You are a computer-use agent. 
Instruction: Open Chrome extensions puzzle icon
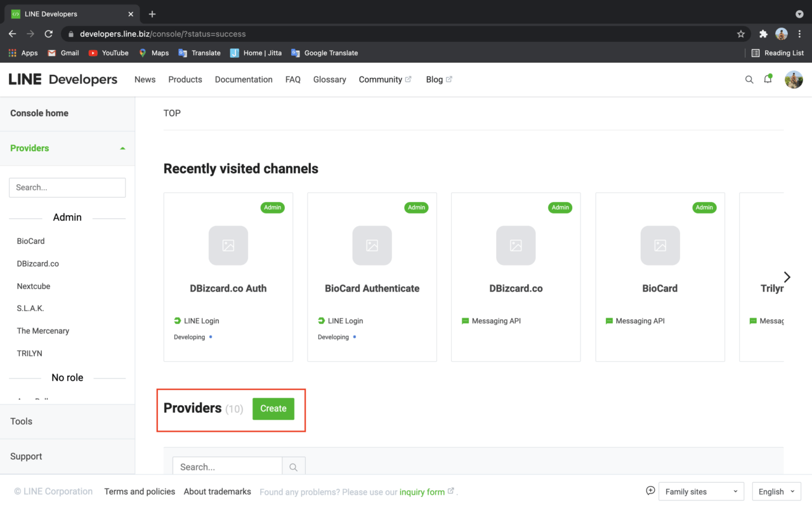[763, 34]
